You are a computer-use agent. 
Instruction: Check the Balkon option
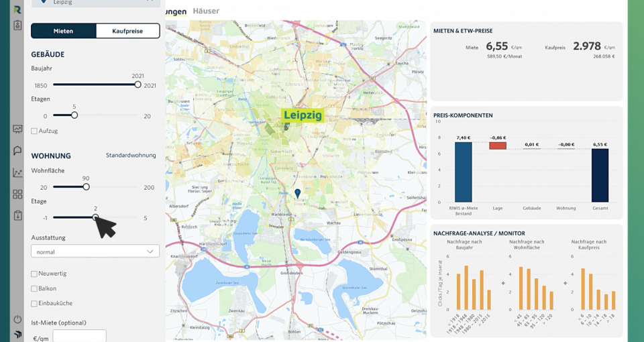pos(34,288)
